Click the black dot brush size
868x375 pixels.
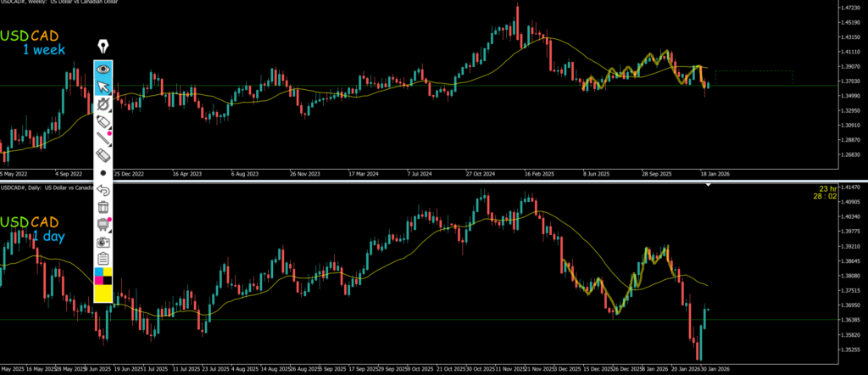[x=103, y=172]
